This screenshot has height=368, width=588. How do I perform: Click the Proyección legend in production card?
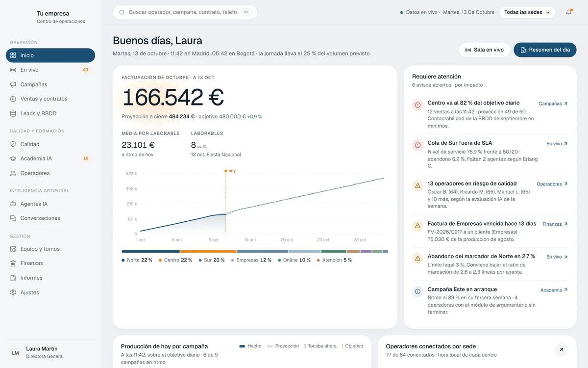pos(283,346)
